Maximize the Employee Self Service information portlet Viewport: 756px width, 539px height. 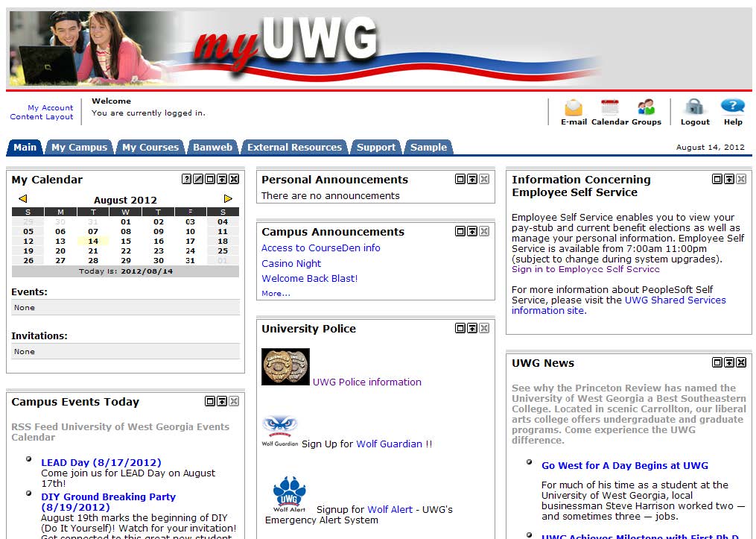[717, 179]
